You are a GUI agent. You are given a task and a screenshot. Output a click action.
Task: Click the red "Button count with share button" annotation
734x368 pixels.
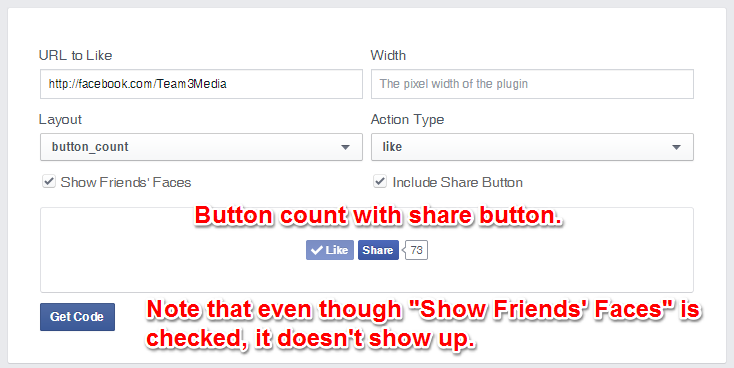378,216
